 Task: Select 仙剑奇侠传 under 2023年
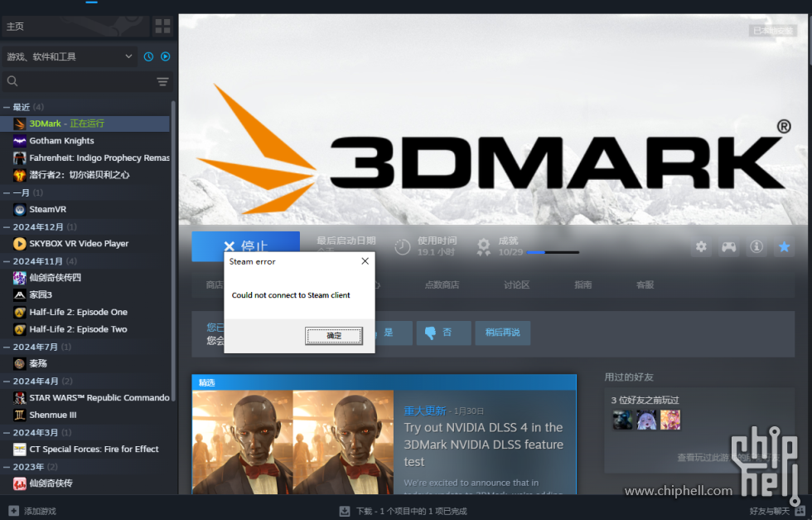[85, 484]
